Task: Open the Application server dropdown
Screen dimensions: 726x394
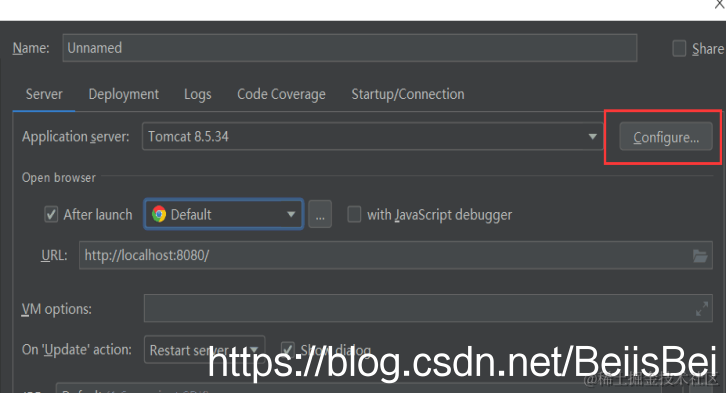Action: (x=372, y=137)
